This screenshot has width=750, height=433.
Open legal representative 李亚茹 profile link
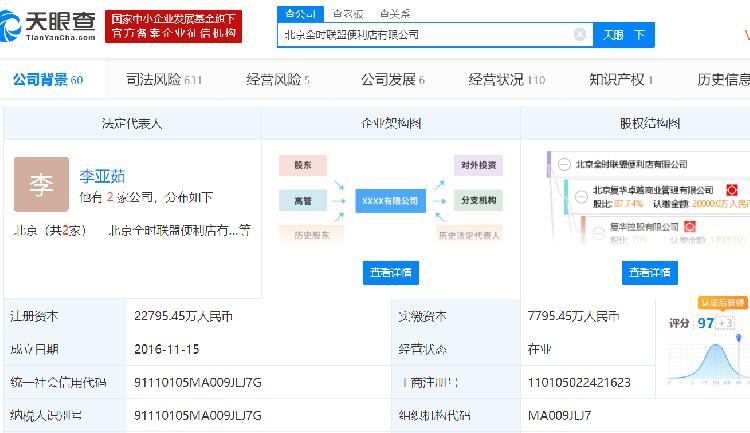tap(102, 176)
